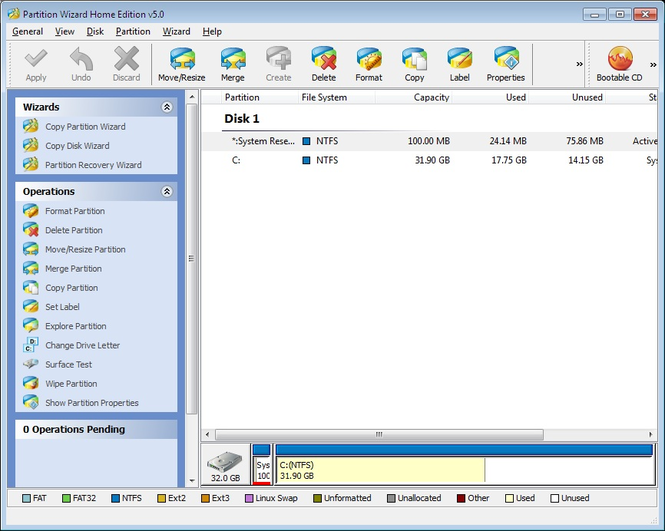665x531 pixels.
Task: Start the Copy Partition Wizard
Action: [85, 126]
